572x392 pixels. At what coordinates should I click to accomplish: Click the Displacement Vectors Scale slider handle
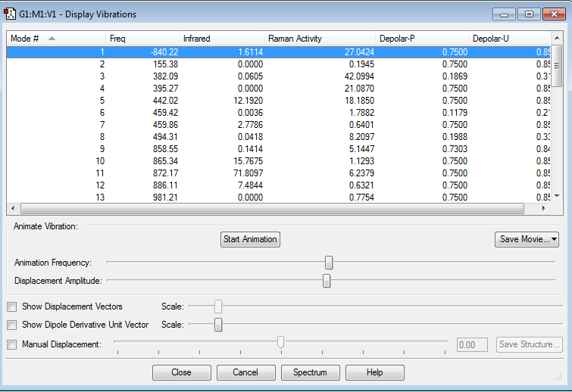pyautogui.click(x=218, y=306)
